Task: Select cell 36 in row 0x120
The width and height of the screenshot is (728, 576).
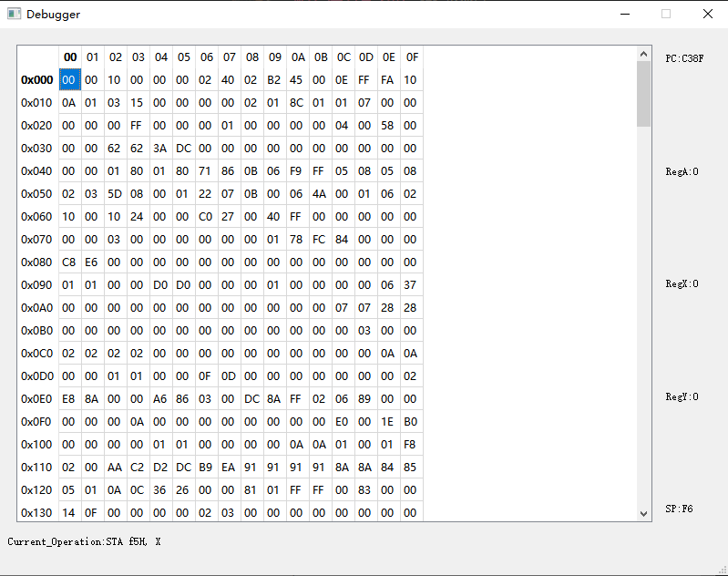Action: (161, 489)
